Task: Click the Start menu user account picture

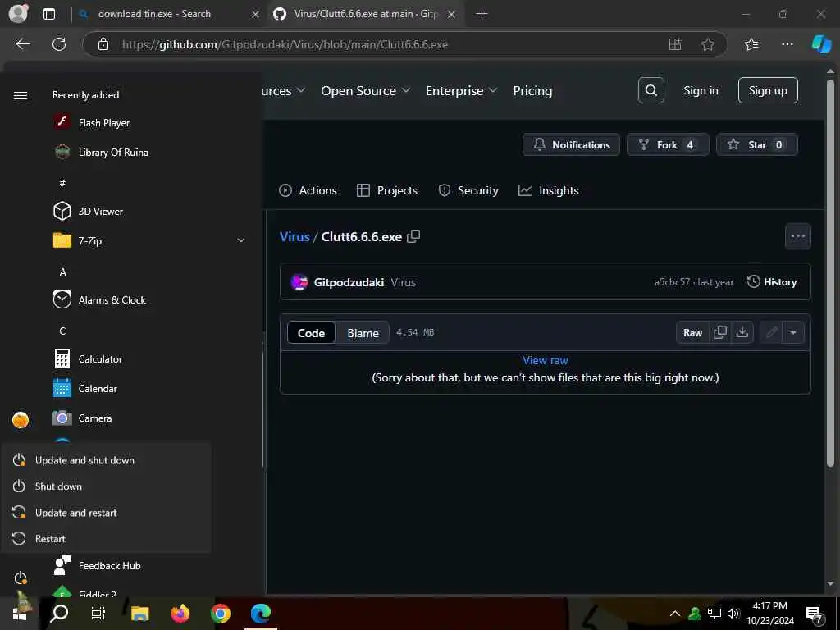Action: click(x=21, y=420)
